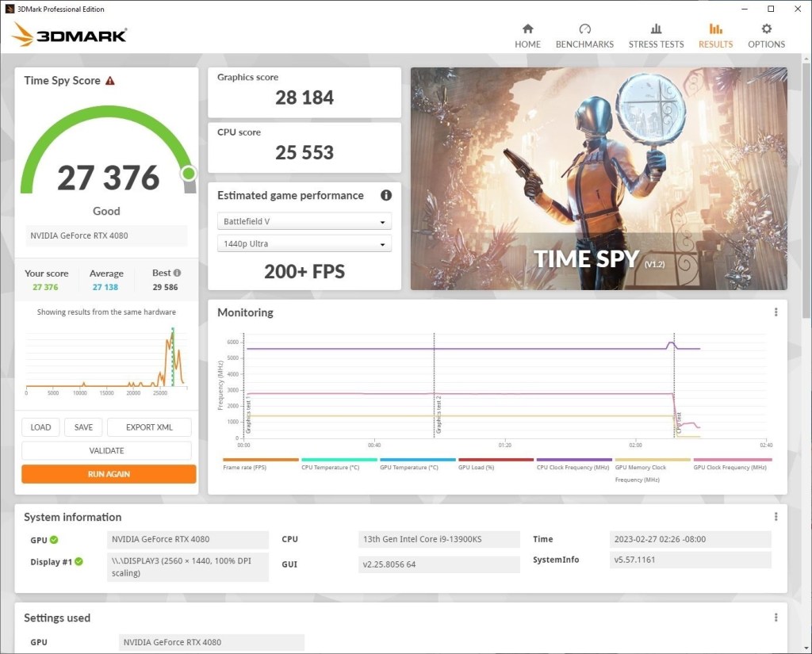The height and width of the screenshot is (654, 812).
Task: Open the Battlefield V game dropdown
Action: [x=304, y=221]
